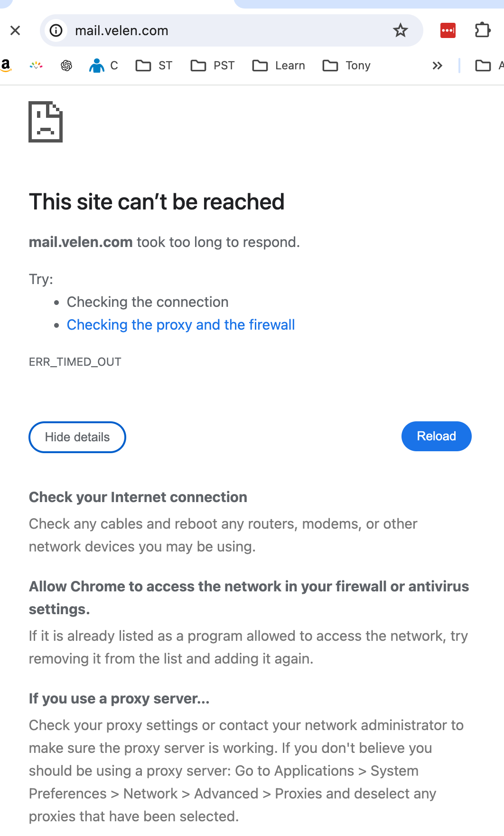This screenshot has height=836, width=504.
Task: Open the red LastPass extension icon
Action: coord(448,31)
